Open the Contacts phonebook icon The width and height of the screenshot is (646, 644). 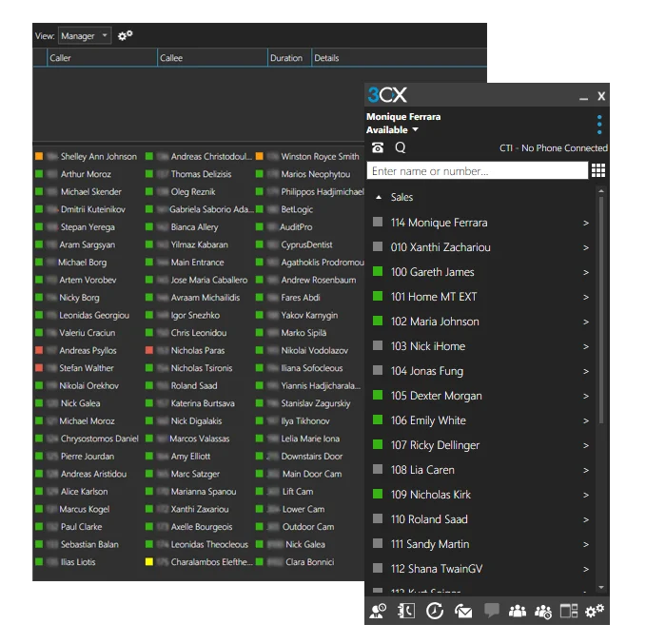coord(406,612)
